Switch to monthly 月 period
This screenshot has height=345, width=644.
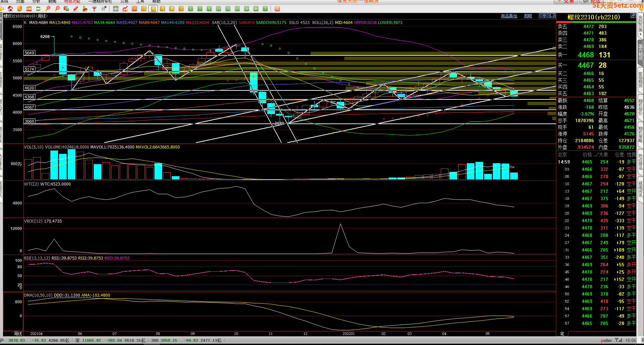[x=163, y=9]
